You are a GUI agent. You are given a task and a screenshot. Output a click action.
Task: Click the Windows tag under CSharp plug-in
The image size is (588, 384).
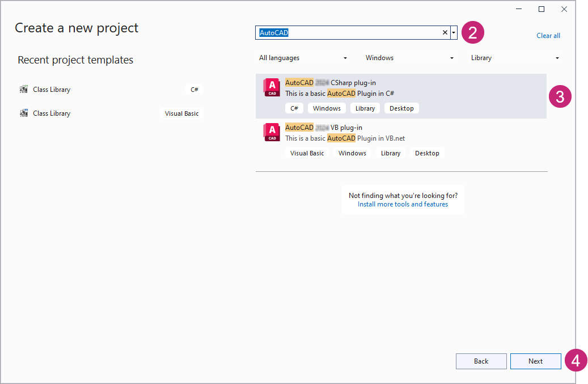point(327,108)
